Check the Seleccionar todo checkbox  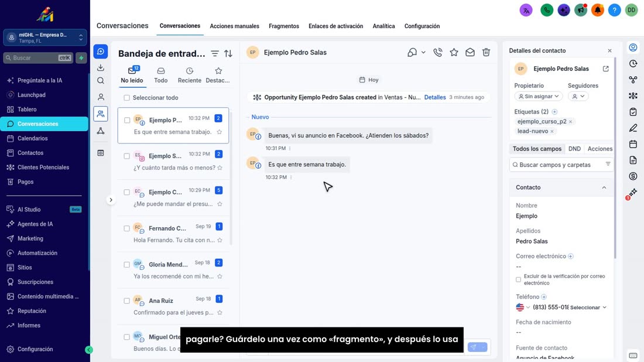click(x=127, y=98)
